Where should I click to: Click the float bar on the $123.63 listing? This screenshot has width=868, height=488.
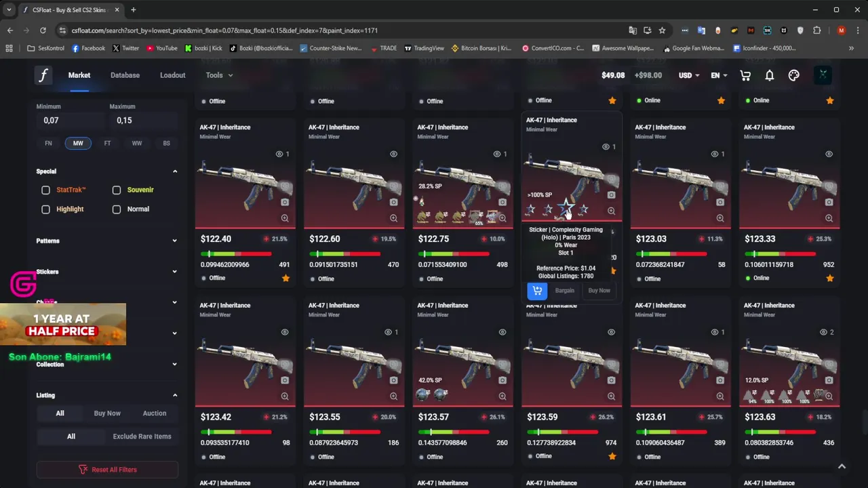coord(780,432)
